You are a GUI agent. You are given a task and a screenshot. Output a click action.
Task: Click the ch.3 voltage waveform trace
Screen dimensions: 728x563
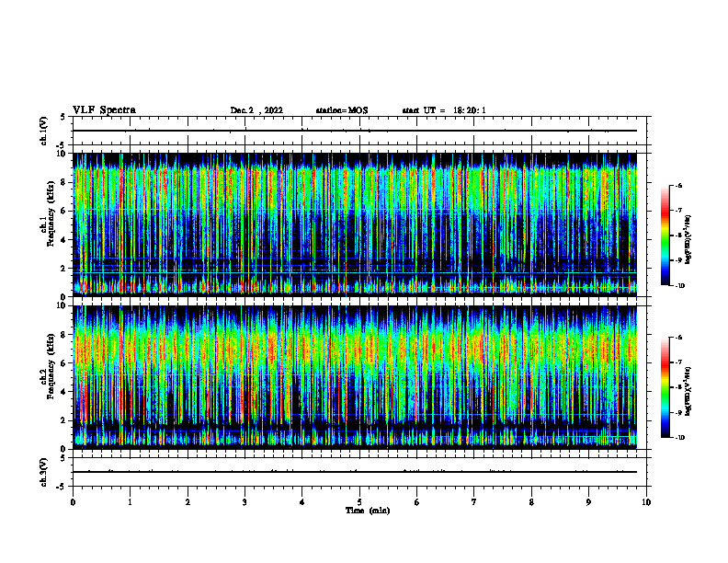point(354,472)
